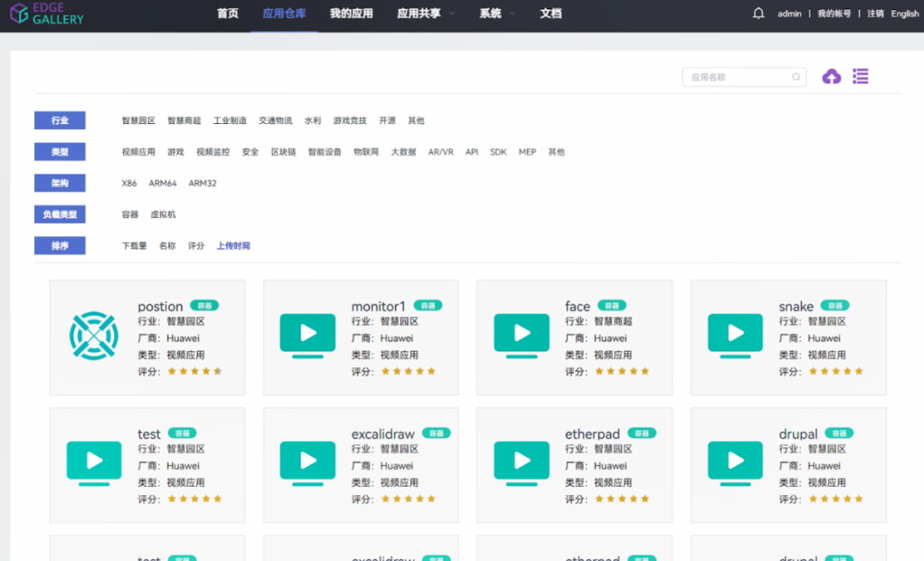924x561 pixels.
Task: Click the 行业 filter label
Action: click(x=60, y=121)
